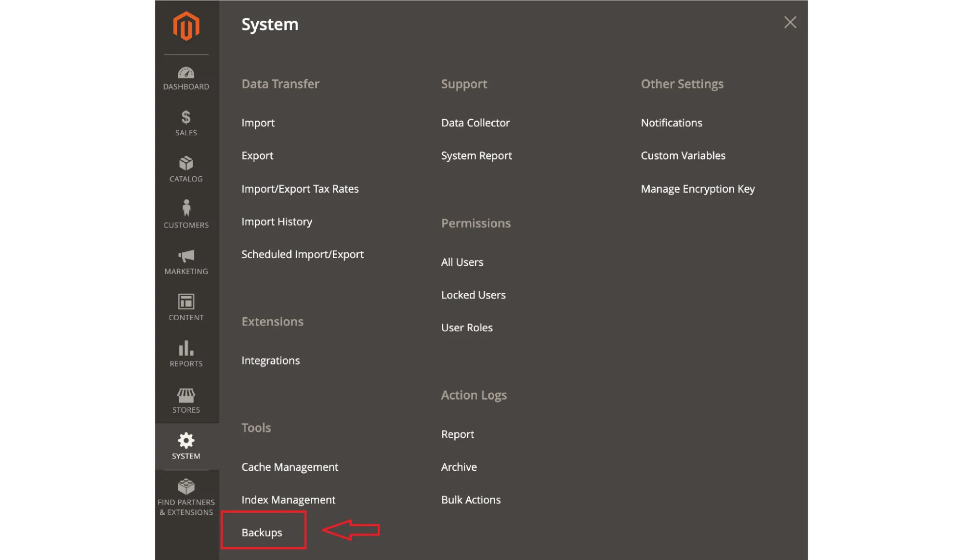The height and width of the screenshot is (560, 963).
Task: Select Backups under Tools
Action: 262,533
